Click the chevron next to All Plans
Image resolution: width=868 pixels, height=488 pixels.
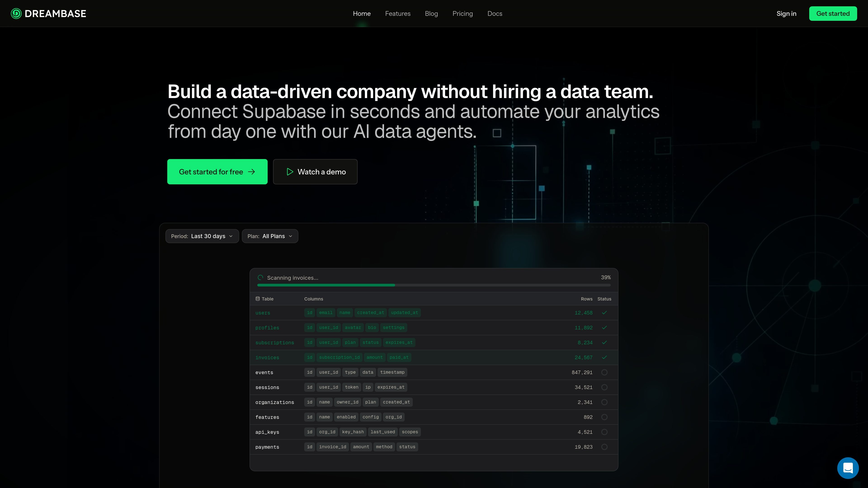(x=290, y=236)
